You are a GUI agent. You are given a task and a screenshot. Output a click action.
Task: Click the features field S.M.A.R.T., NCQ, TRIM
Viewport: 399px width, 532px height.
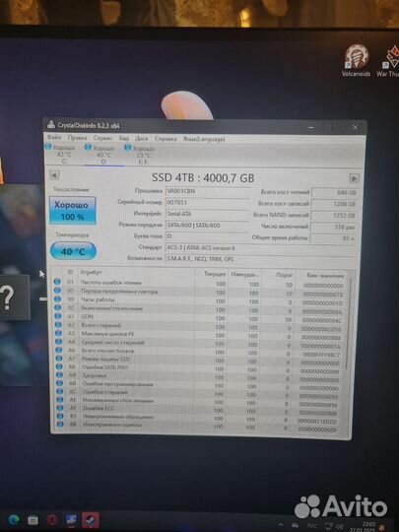point(260,259)
